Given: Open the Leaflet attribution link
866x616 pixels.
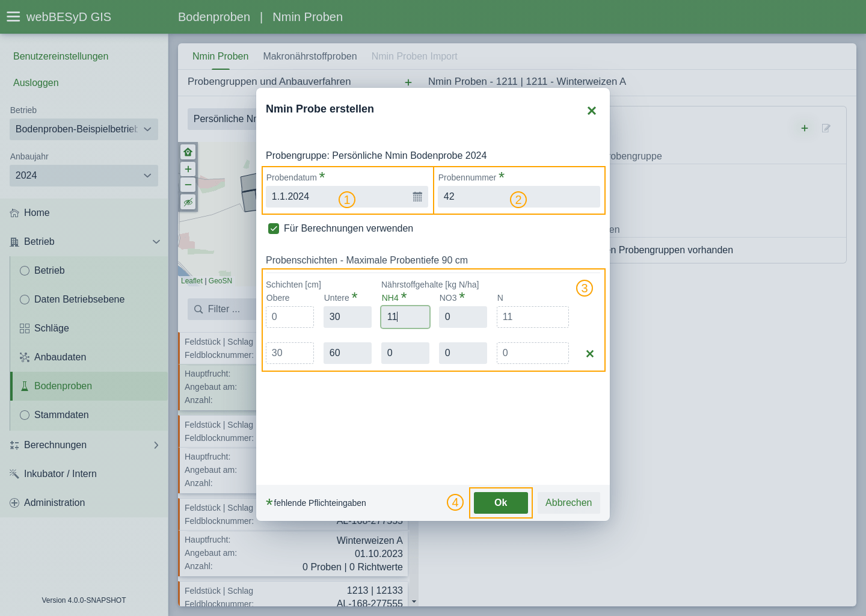Looking at the screenshot, I should click(x=192, y=281).
